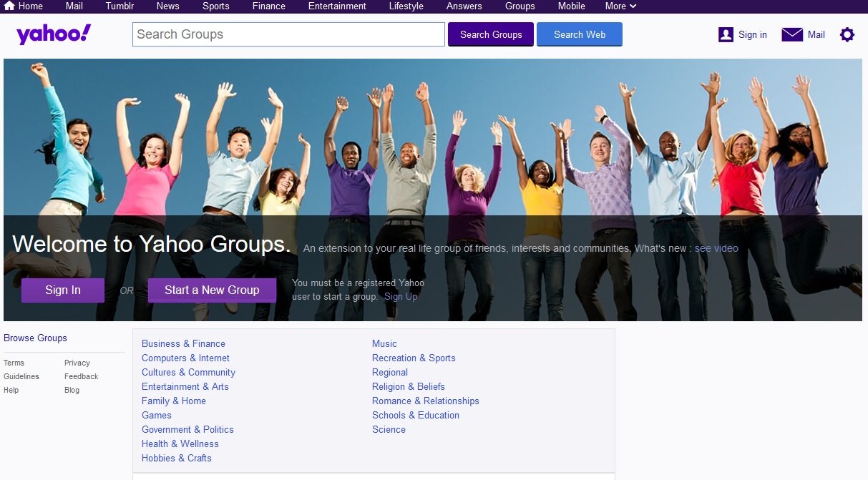Screen dimensions: 868x480
Task: Open Tumblr in the top navigation bar
Action: [120, 6]
